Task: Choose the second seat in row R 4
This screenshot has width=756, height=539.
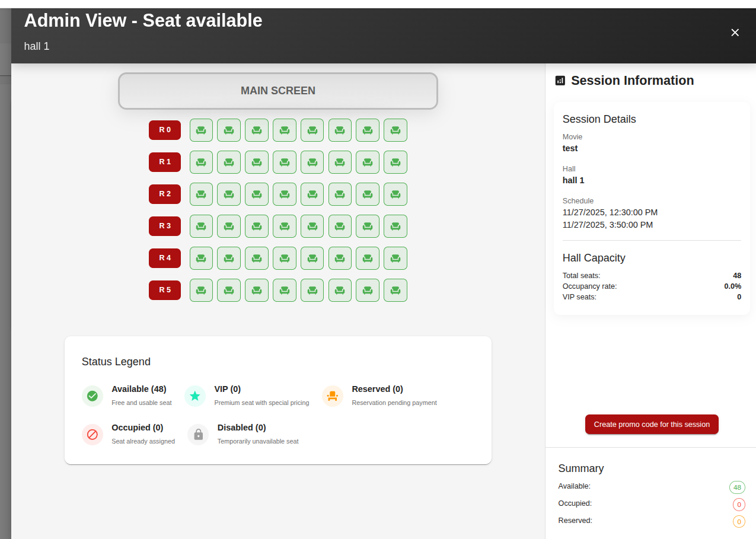Action: 229,258
